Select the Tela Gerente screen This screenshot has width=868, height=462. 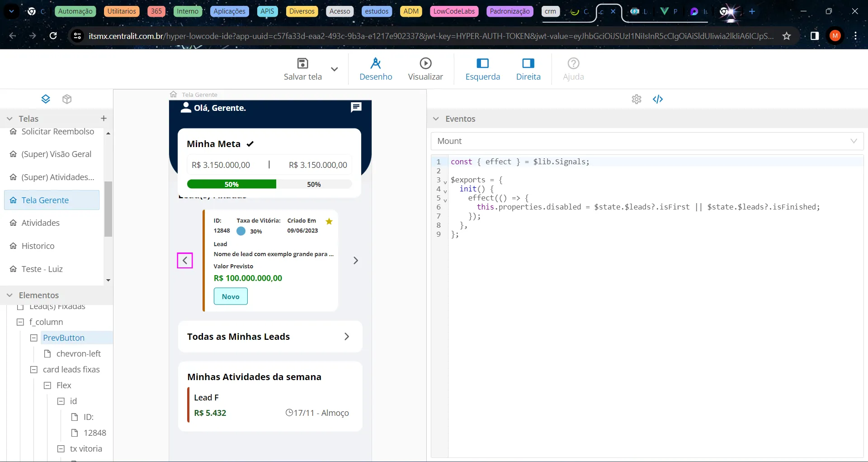coord(52,200)
